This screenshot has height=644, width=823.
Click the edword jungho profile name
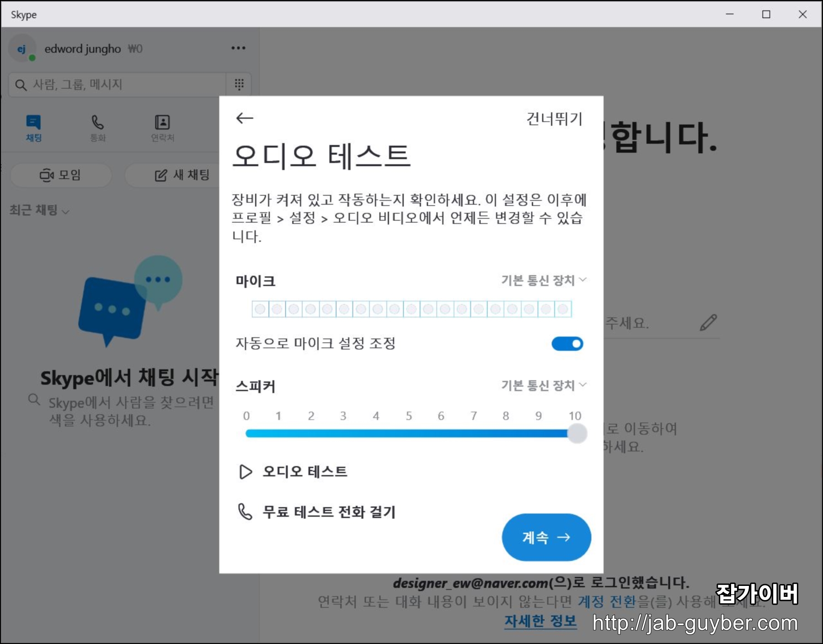pyautogui.click(x=82, y=48)
